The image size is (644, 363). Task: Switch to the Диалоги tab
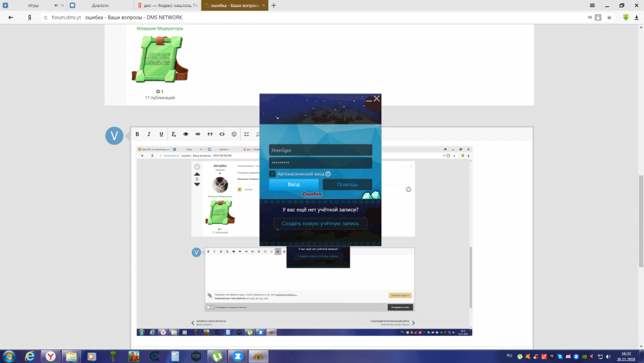click(100, 5)
